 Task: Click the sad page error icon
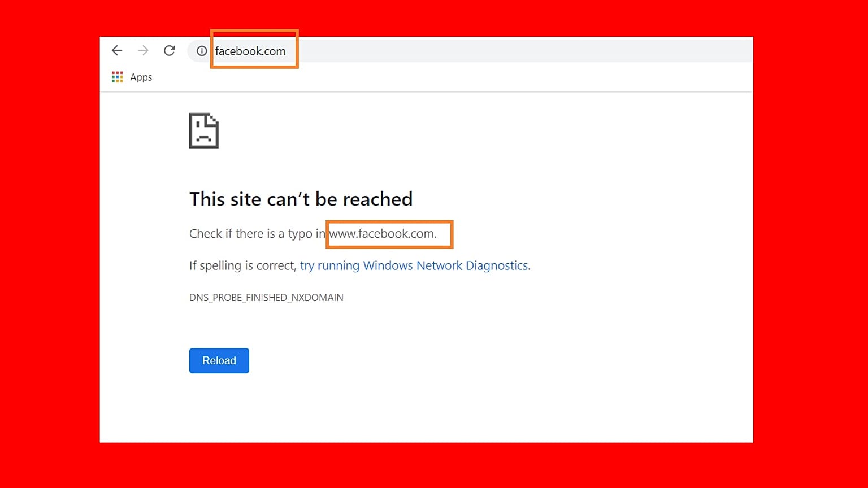coord(203,130)
